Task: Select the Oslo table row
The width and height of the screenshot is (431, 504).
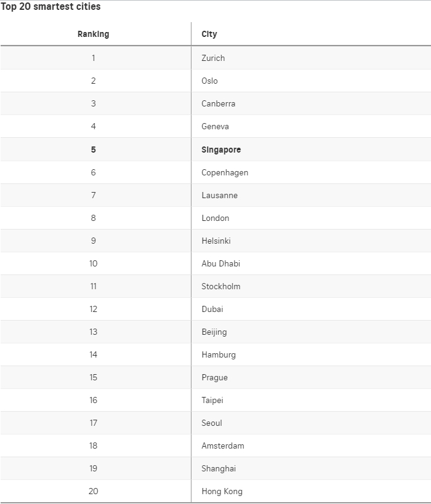Action: click(216, 81)
